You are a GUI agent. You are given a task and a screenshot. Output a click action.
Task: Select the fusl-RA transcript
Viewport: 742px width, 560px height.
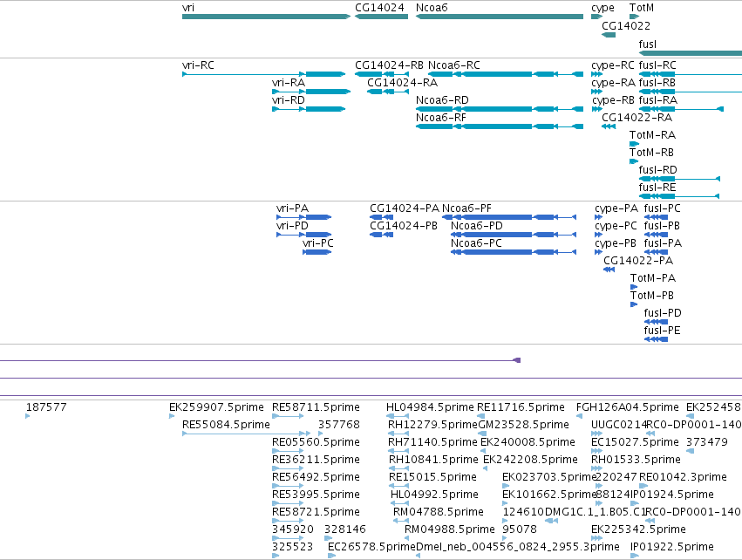coord(681,109)
